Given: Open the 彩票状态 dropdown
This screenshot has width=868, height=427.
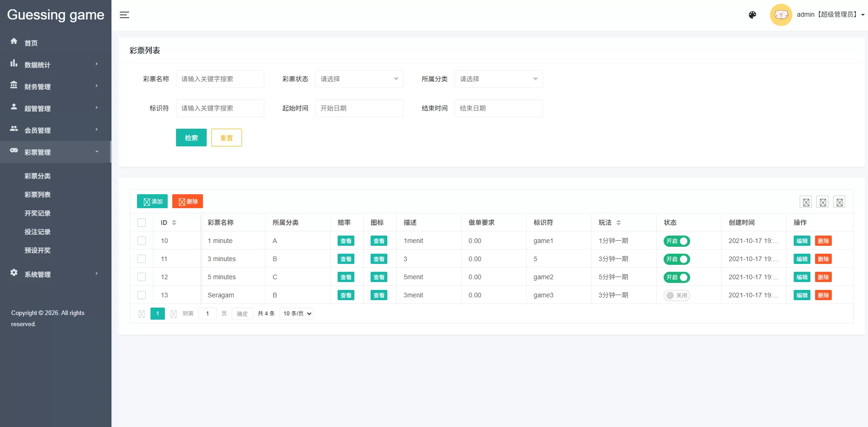Looking at the screenshot, I should pyautogui.click(x=359, y=79).
